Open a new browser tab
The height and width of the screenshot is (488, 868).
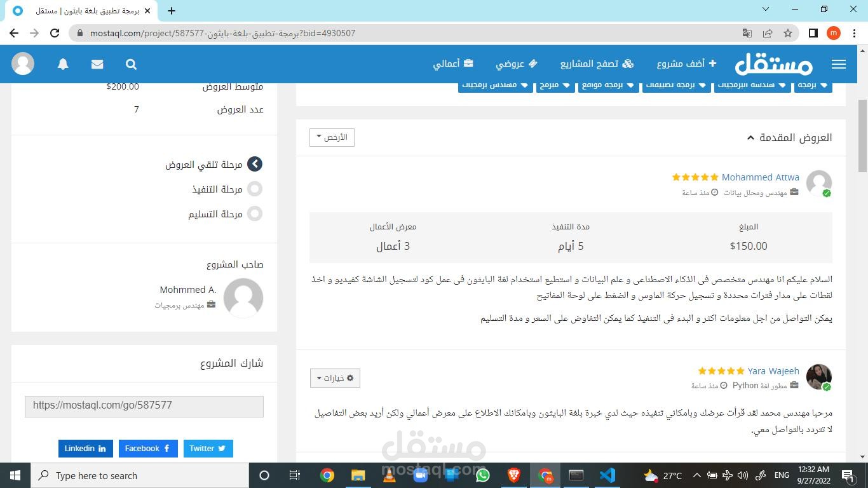[172, 11]
